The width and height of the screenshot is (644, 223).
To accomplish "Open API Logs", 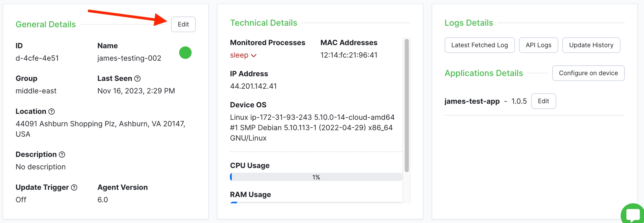I will 538,45.
